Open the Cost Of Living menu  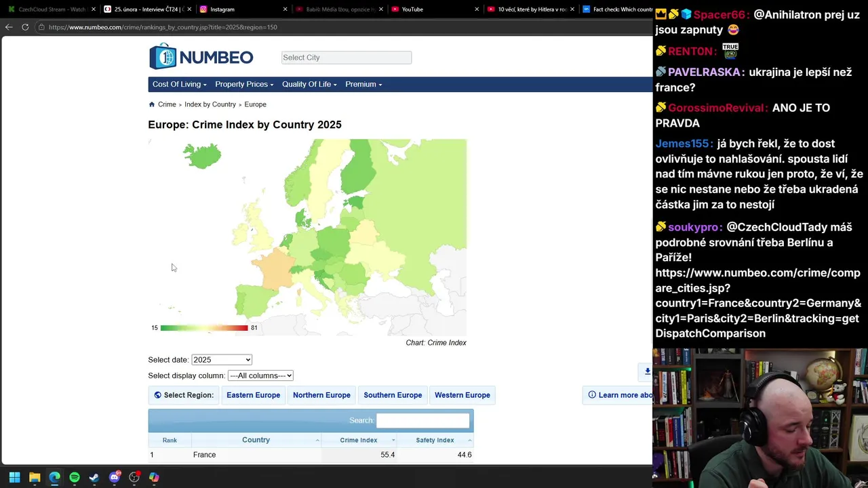[x=179, y=84]
